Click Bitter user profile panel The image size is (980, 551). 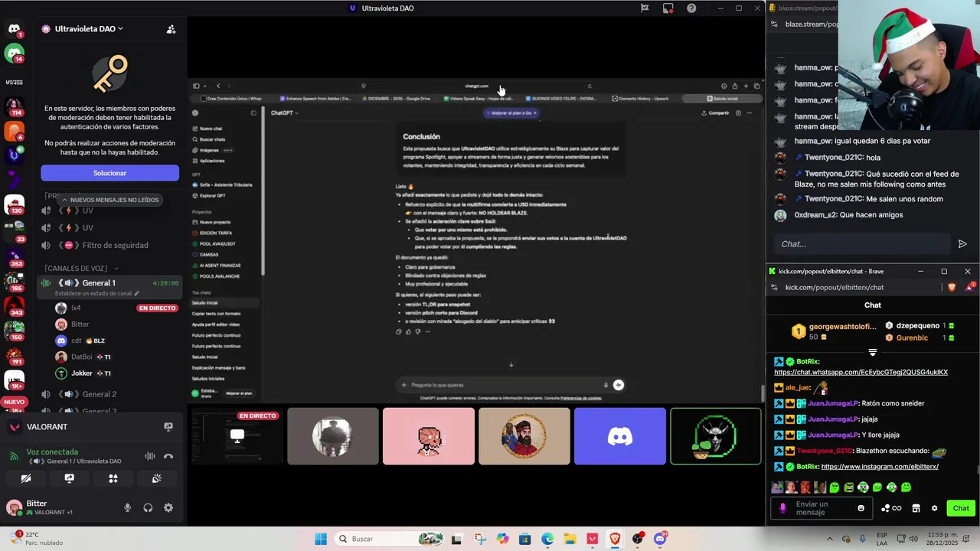pyautogui.click(x=61, y=507)
